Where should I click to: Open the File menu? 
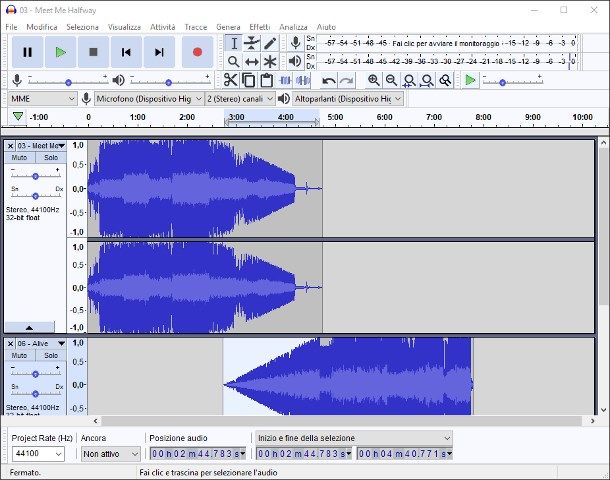pos(11,27)
